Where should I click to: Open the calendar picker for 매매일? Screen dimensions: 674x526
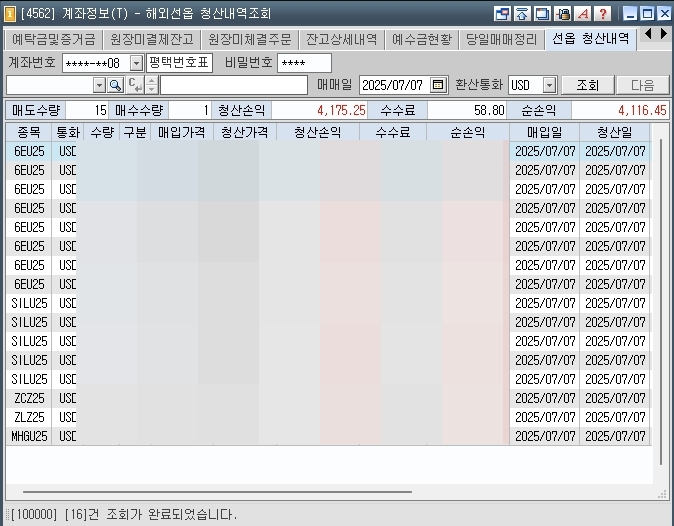[438, 85]
